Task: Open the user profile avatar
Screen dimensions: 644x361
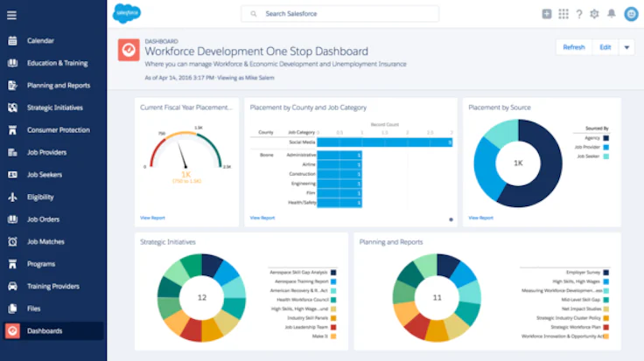Action: pyautogui.click(x=631, y=14)
